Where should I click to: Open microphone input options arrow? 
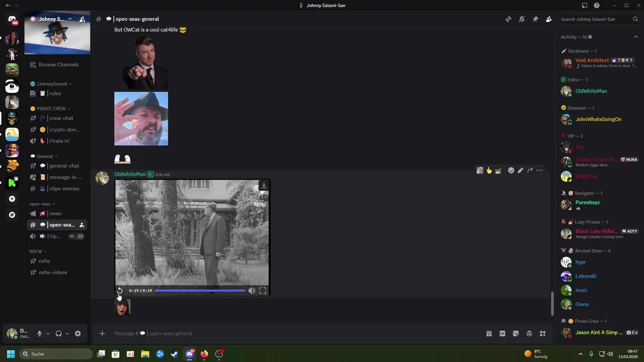48,333
